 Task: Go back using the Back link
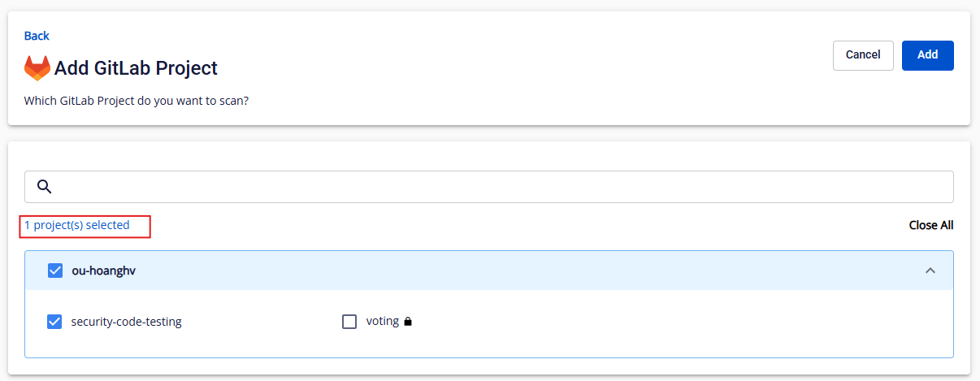(x=37, y=36)
